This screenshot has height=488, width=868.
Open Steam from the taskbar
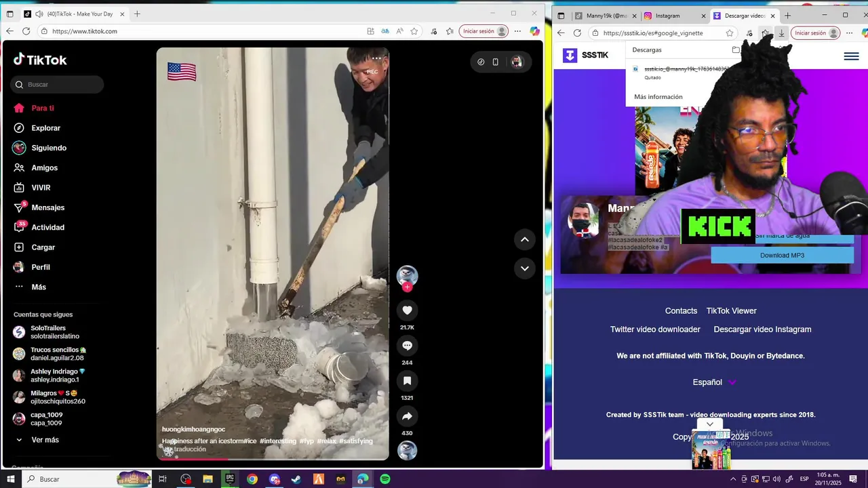(x=296, y=479)
